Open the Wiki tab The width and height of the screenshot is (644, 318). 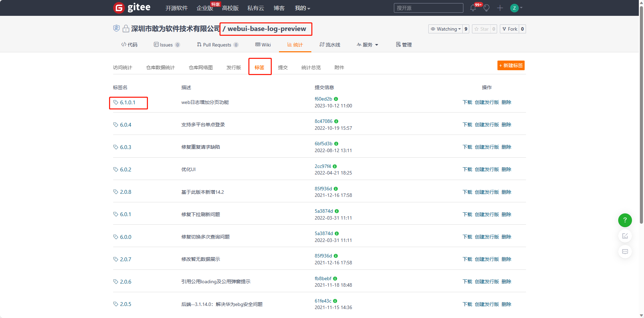click(x=263, y=45)
